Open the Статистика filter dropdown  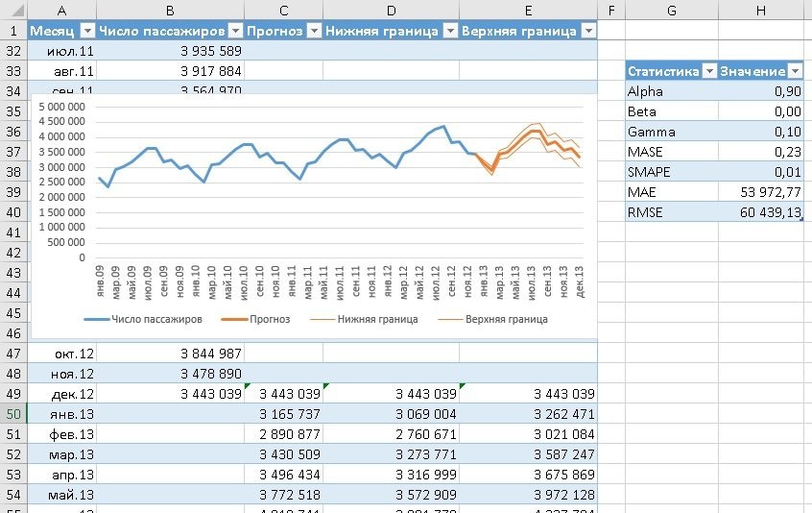click(709, 71)
